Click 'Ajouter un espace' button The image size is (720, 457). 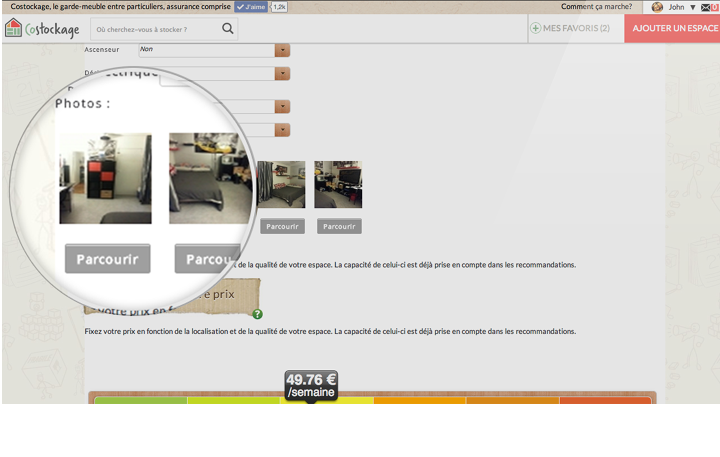click(672, 28)
